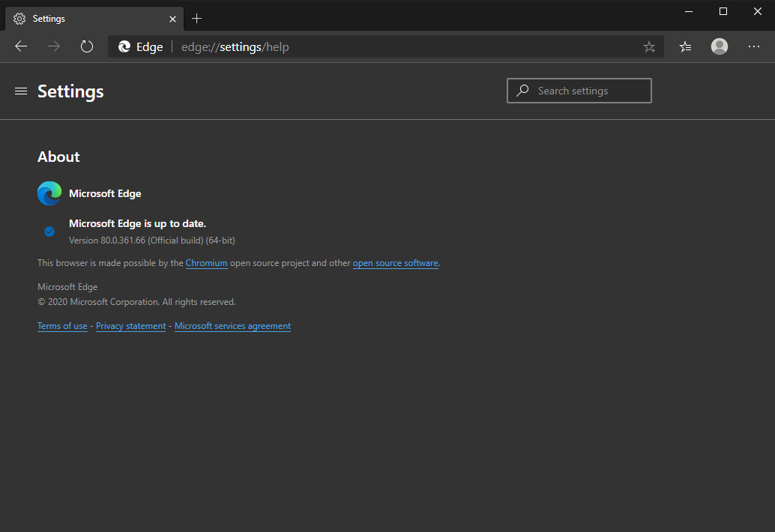Click the magnifier icon in search box
This screenshot has height=532, width=775.
click(522, 91)
